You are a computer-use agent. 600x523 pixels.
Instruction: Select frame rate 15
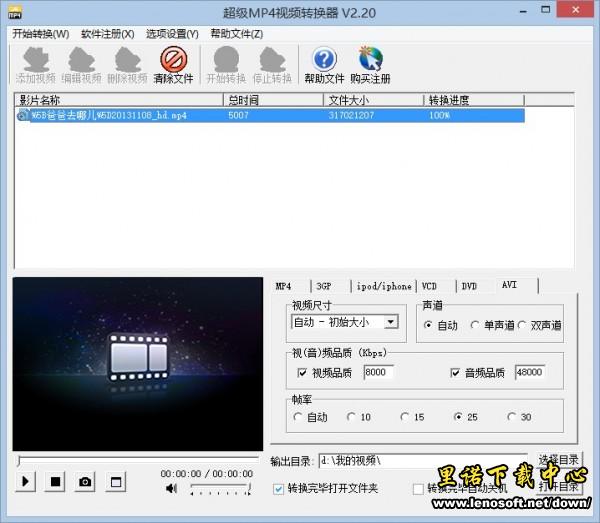point(404,417)
